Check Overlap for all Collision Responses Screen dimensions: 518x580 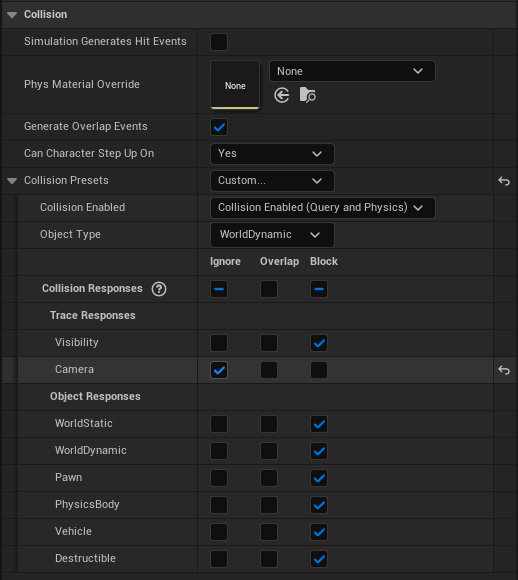tap(269, 289)
